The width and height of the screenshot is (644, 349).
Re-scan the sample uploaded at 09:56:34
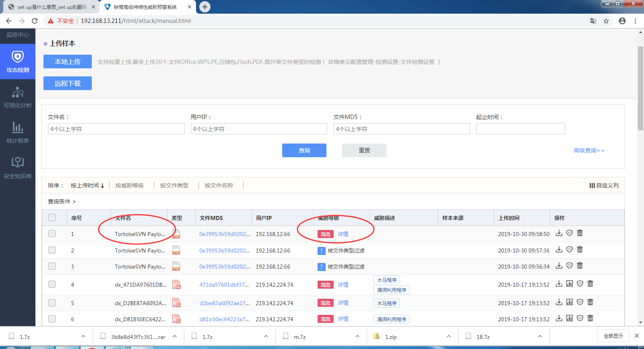coord(570,266)
